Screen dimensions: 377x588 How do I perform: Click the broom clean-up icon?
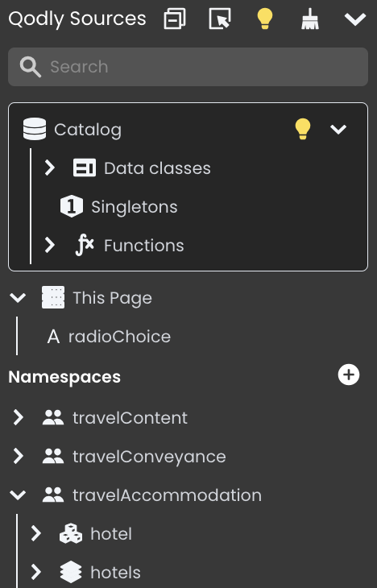point(310,19)
